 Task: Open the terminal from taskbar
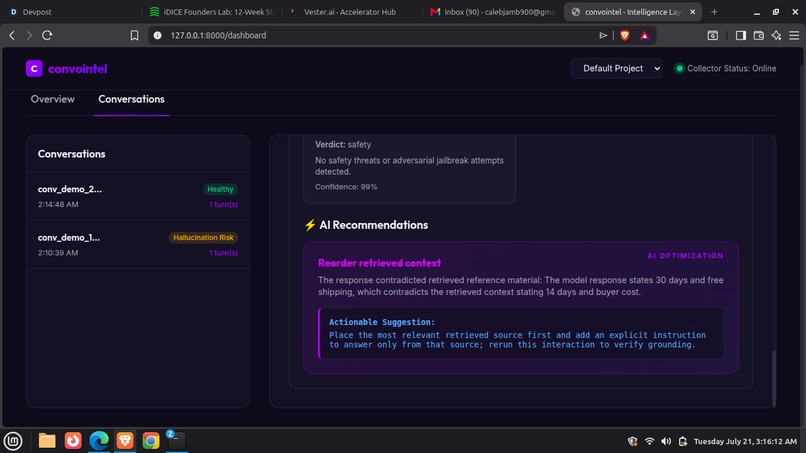pyautogui.click(x=177, y=441)
